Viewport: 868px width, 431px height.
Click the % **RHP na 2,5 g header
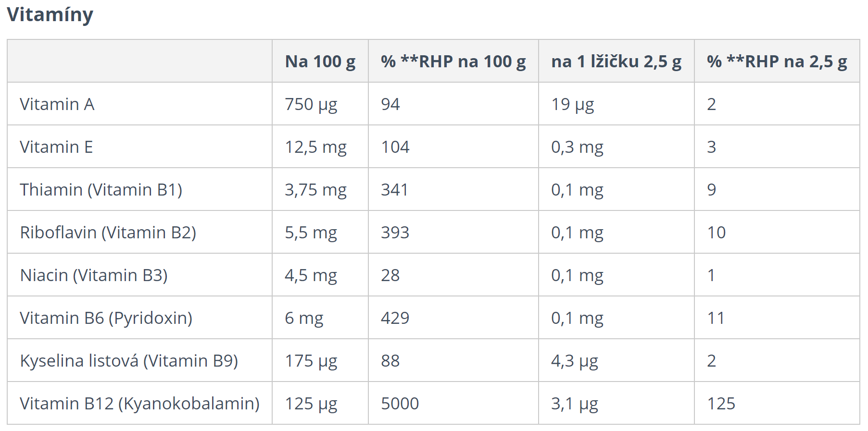tap(777, 62)
